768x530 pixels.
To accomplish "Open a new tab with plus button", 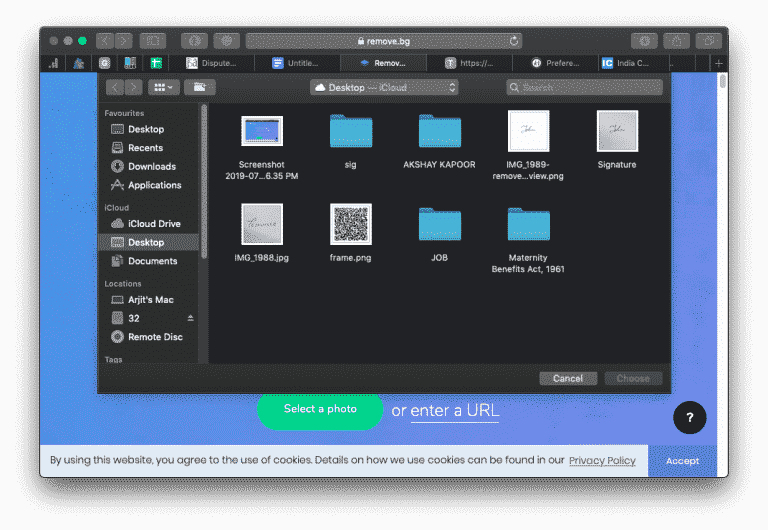I will point(719,63).
